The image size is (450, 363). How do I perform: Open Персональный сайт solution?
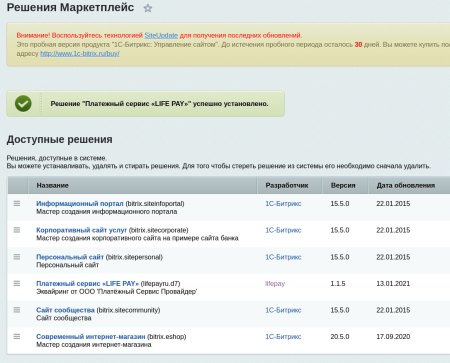70,257
